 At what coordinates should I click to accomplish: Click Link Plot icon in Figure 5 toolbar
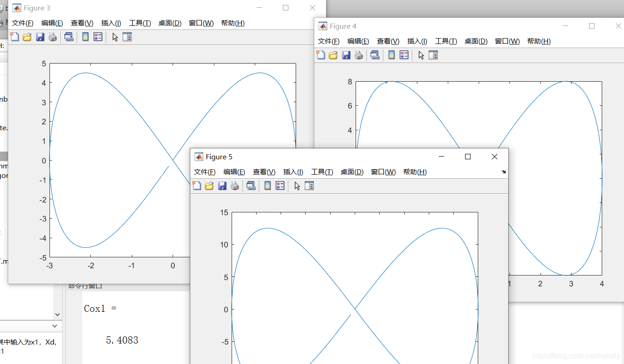(251, 186)
